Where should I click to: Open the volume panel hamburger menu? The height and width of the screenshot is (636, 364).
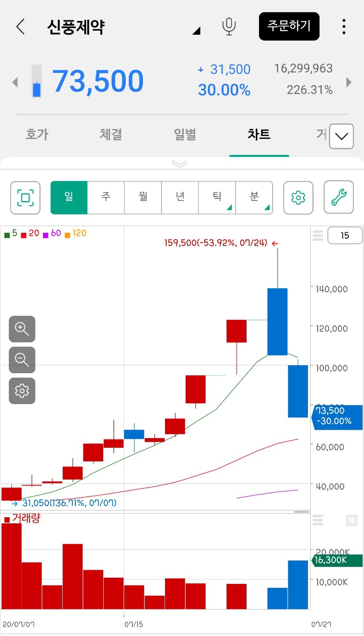318,520
